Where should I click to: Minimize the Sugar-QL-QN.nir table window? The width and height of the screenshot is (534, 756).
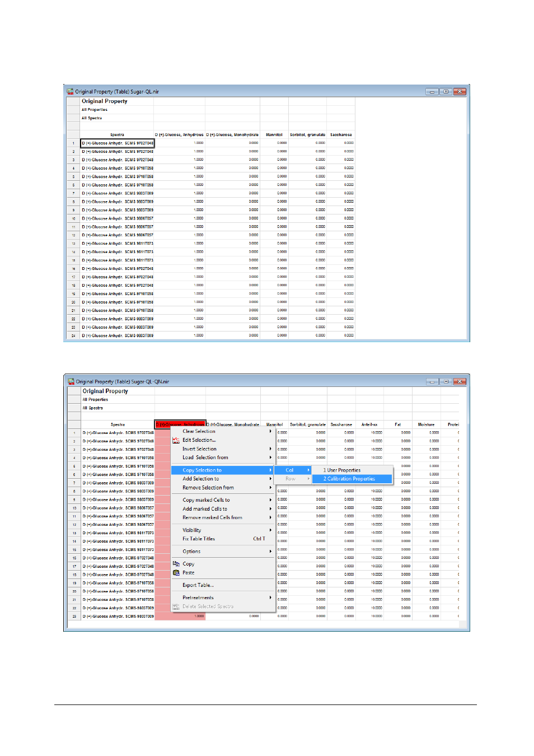[432, 381]
